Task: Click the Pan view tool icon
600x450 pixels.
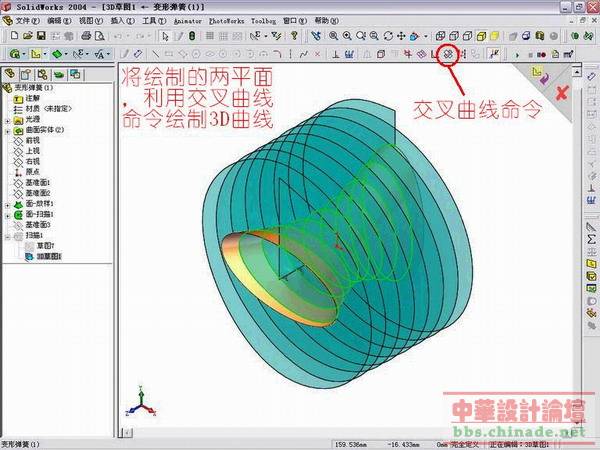Action: pos(400,37)
